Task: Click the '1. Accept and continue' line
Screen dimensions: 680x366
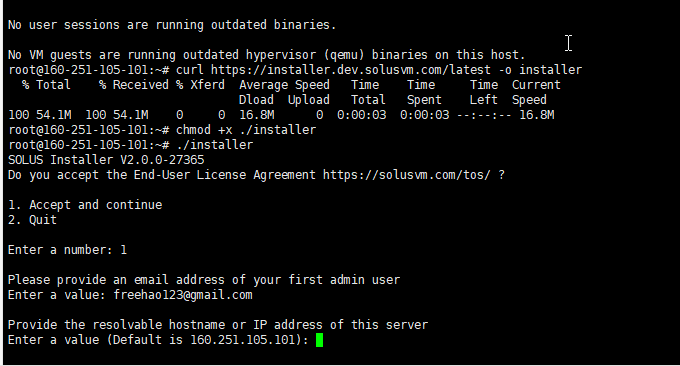Action: pyautogui.click(x=85, y=205)
